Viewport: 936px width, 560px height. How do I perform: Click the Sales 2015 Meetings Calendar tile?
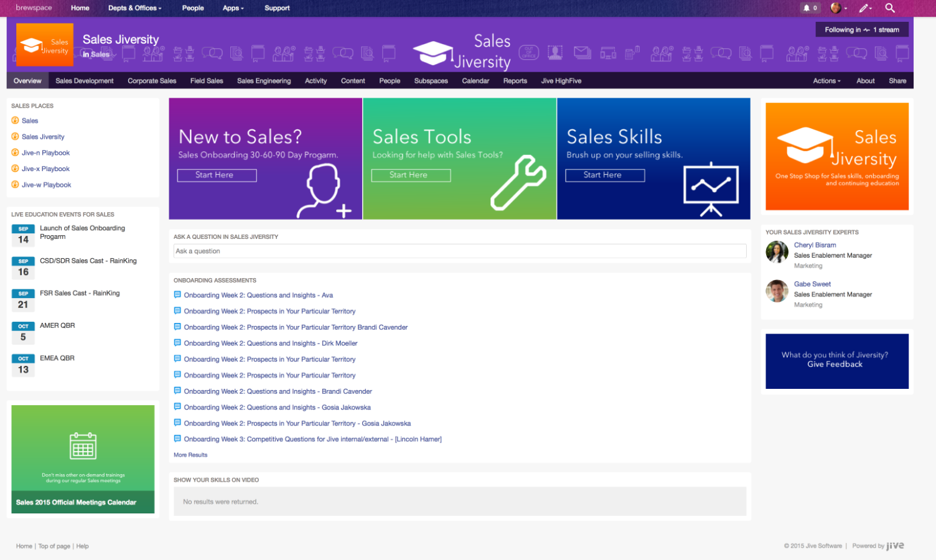coord(83,459)
